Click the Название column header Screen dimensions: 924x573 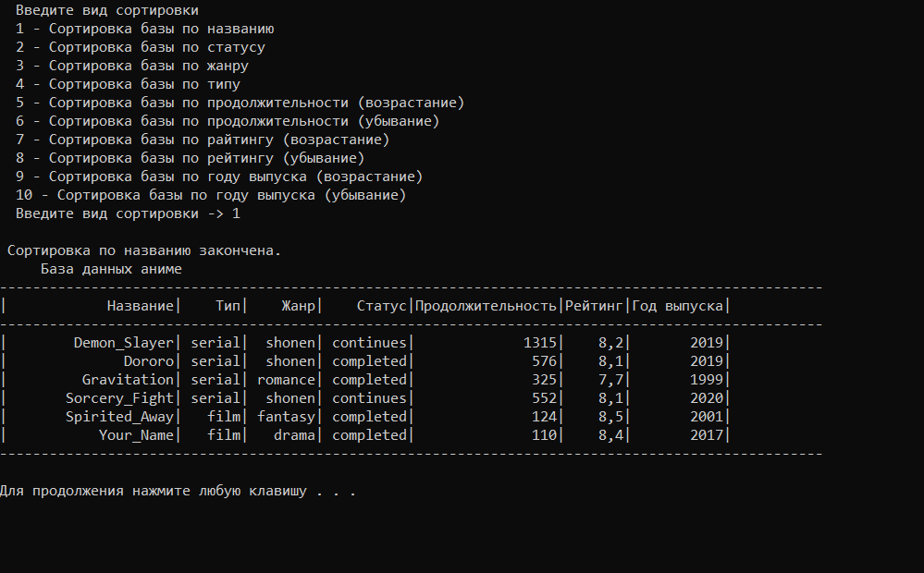click(x=141, y=306)
